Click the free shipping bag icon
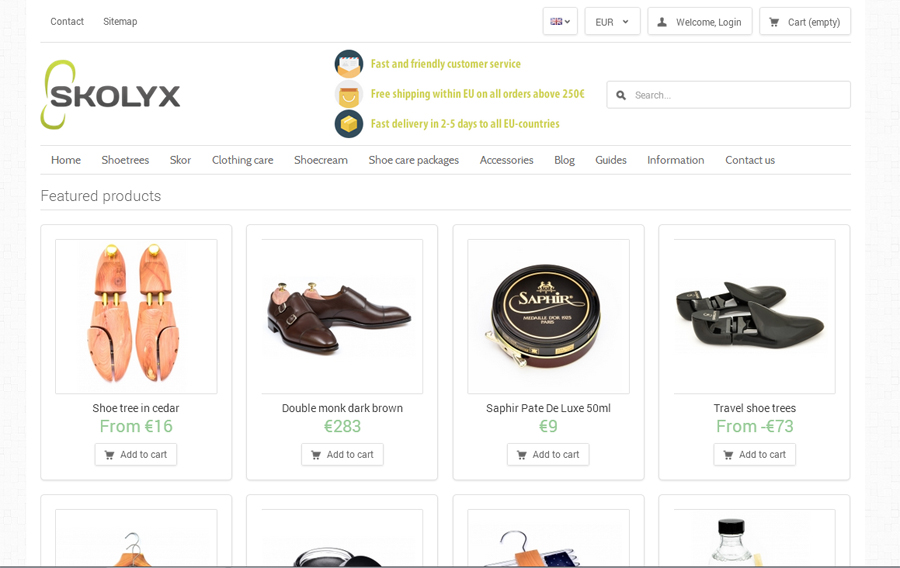The height and width of the screenshot is (568, 900). [x=349, y=94]
